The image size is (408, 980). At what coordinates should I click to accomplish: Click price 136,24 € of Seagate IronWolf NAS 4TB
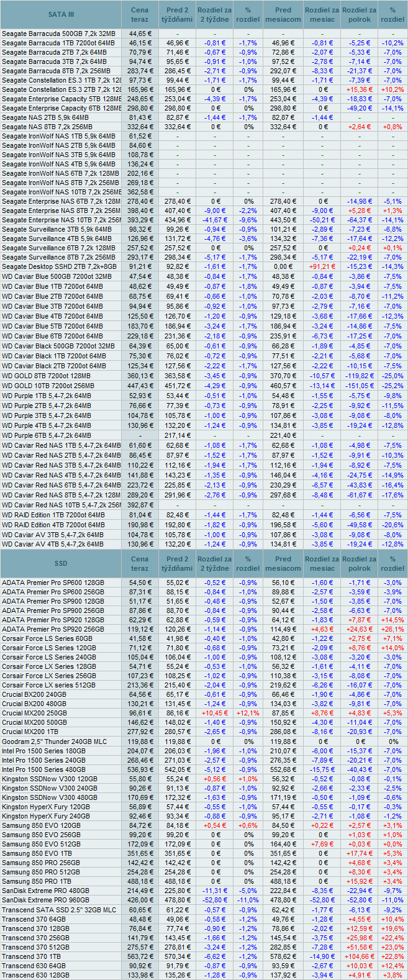coord(140,164)
